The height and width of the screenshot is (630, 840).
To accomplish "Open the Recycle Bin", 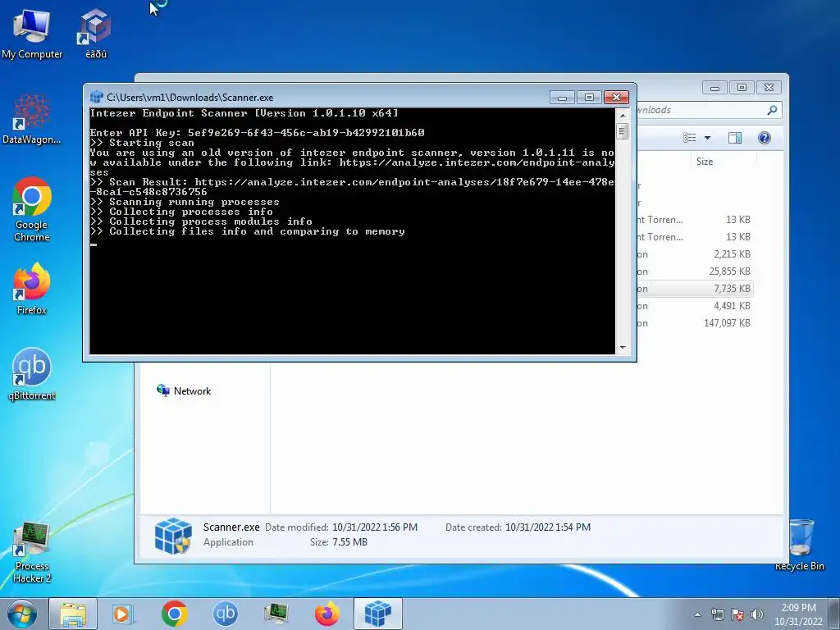I will (x=800, y=545).
